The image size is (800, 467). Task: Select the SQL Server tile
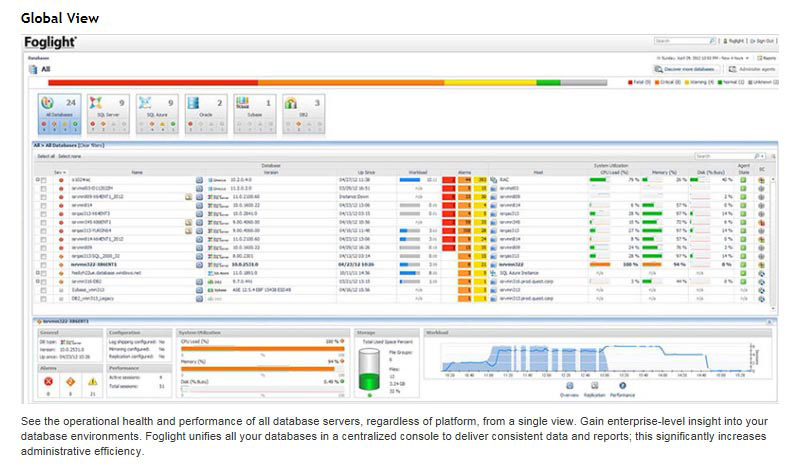(108, 114)
